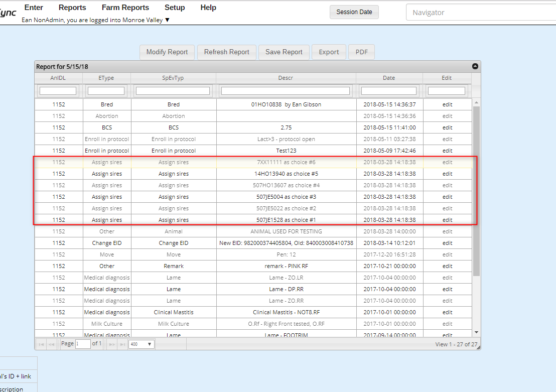Click scrollbar up arrow in report grid

point(476,102)
